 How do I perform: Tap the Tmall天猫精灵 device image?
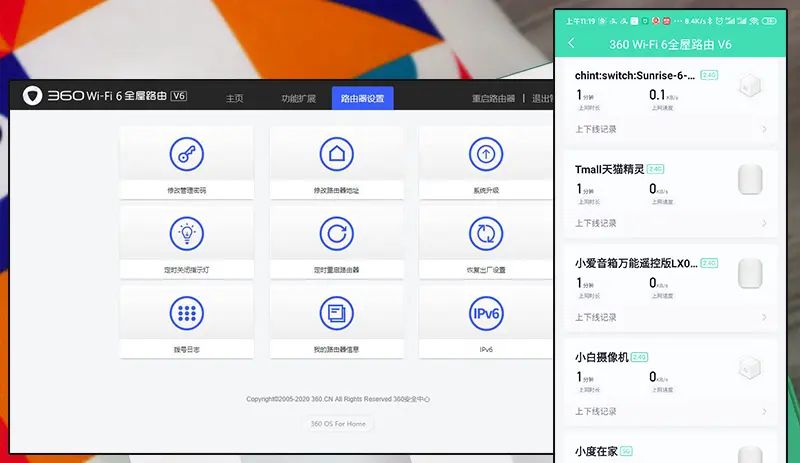[x=750, y=180]
